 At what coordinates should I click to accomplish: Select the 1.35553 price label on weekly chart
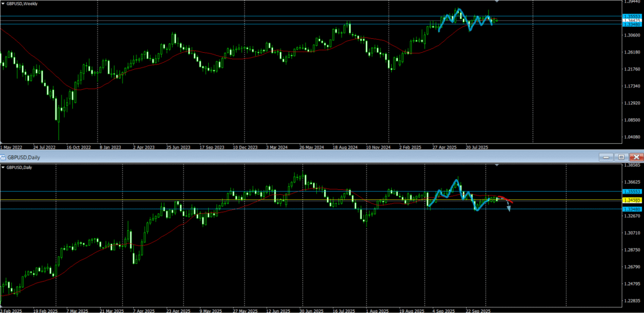coord(631,16)
